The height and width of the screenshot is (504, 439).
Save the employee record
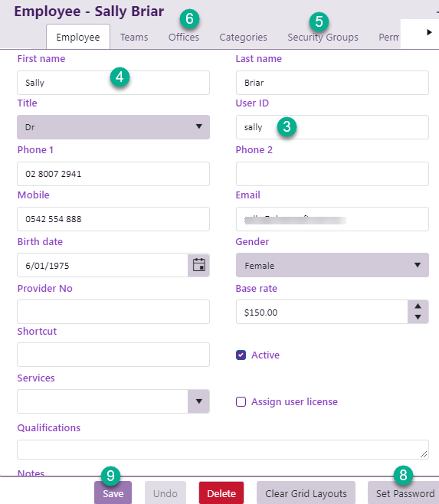coord(113,493)
